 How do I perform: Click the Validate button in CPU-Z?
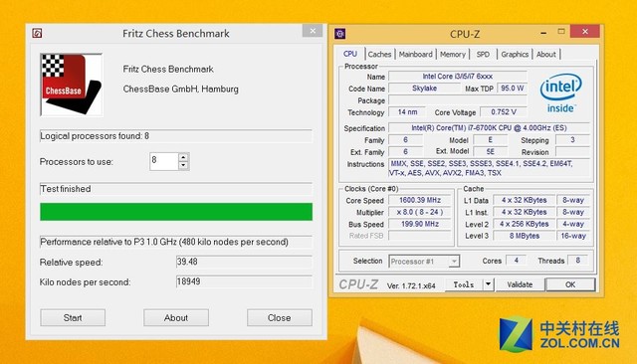tap(520, 284)
